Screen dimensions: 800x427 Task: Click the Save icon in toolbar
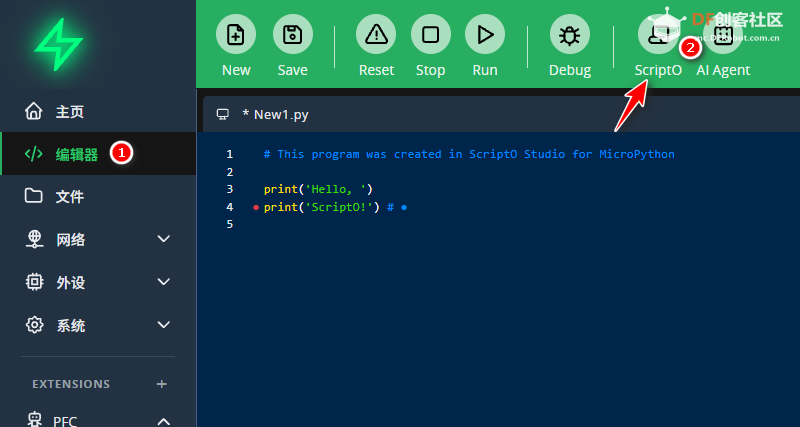click(x=292, y=35)
